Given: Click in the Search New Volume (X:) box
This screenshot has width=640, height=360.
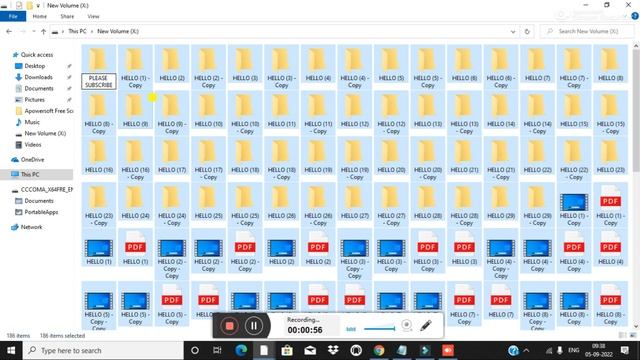Looking at the screenshot, I should 588,31.
